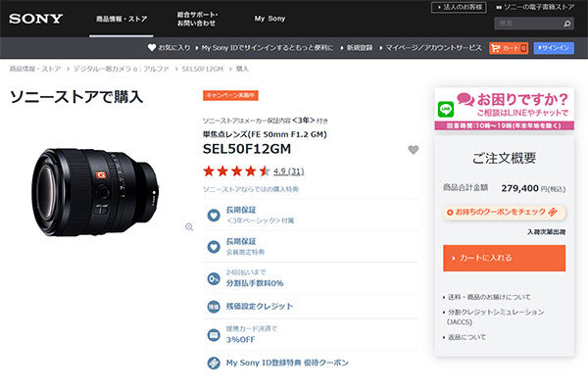Click the pink chat bubbles icon

click(x=465, y=99)
